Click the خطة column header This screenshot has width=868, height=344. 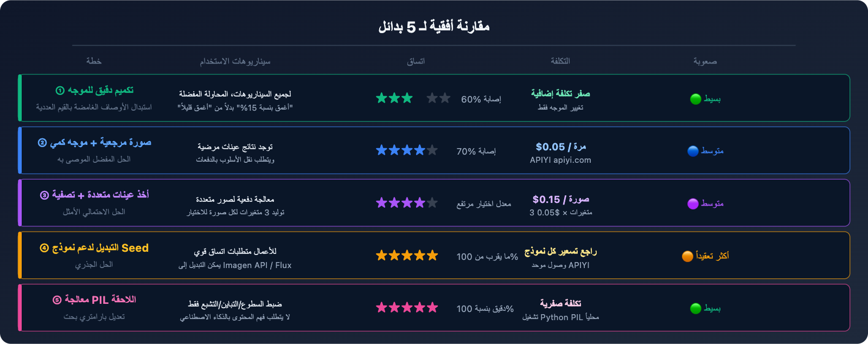[x=94, y=61]
